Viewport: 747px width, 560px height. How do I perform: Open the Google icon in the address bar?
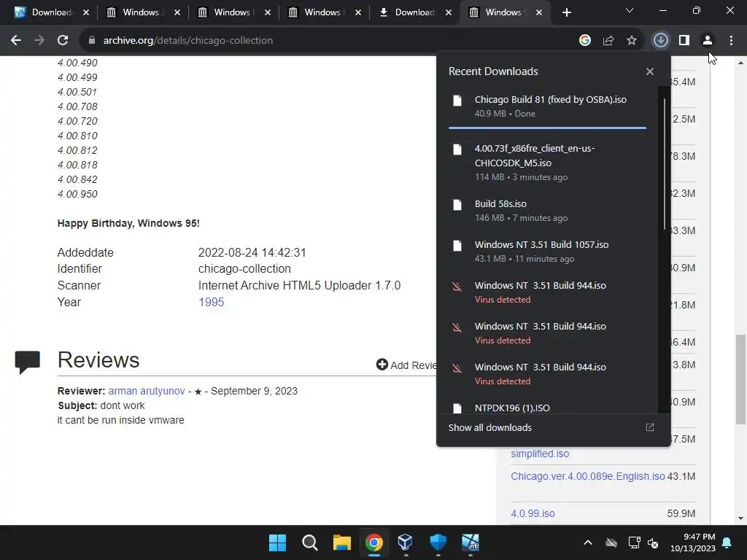point(584,41)
